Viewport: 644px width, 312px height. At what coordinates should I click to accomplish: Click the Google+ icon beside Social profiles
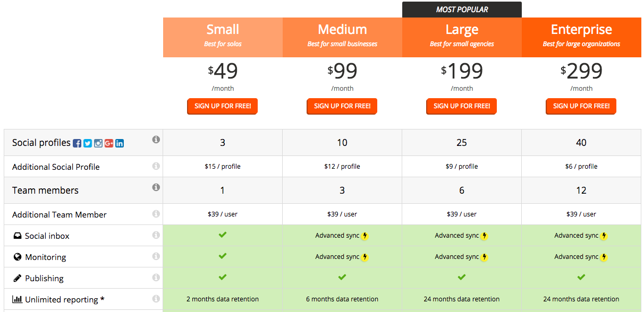[109, 143]
